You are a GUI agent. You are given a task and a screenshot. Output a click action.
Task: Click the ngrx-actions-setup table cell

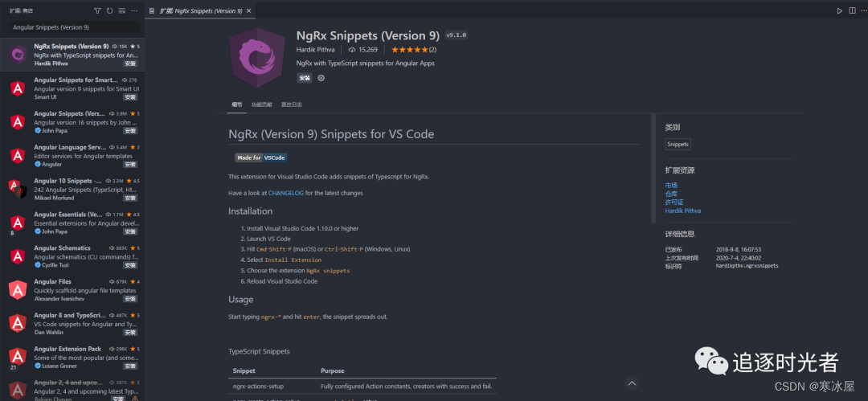coord(259,386)
